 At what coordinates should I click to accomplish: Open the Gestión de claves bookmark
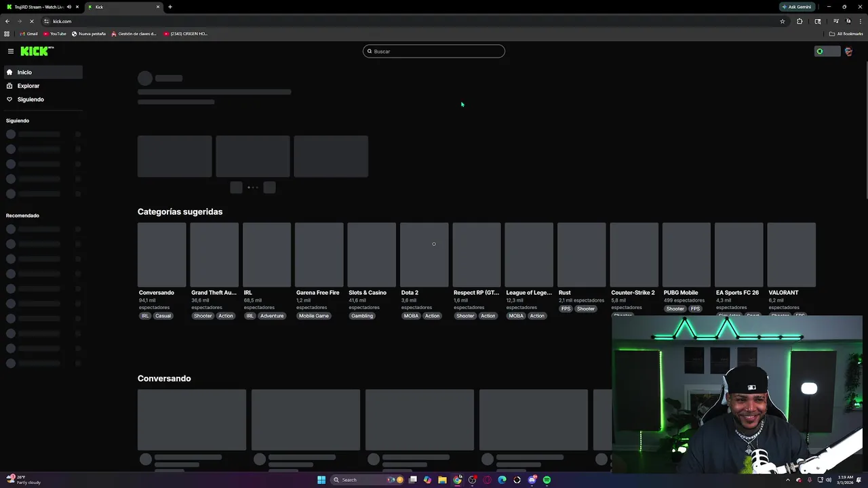[x=134, y=34]
